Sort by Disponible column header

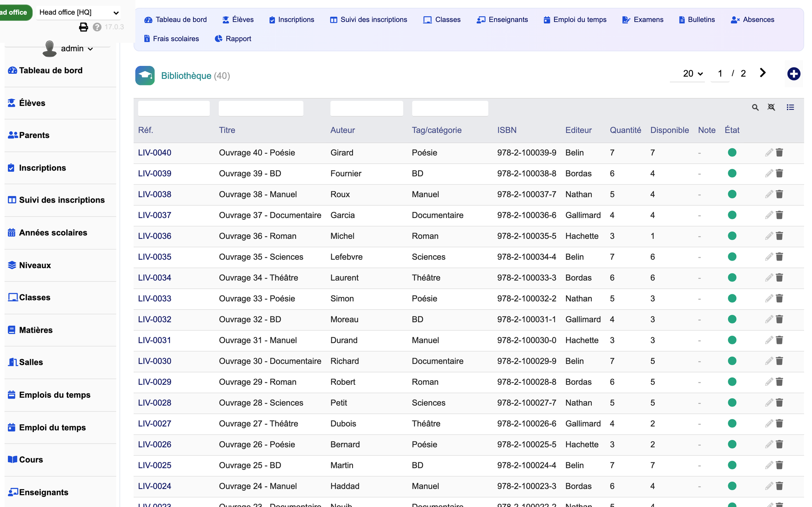click(x=669, y=130)
